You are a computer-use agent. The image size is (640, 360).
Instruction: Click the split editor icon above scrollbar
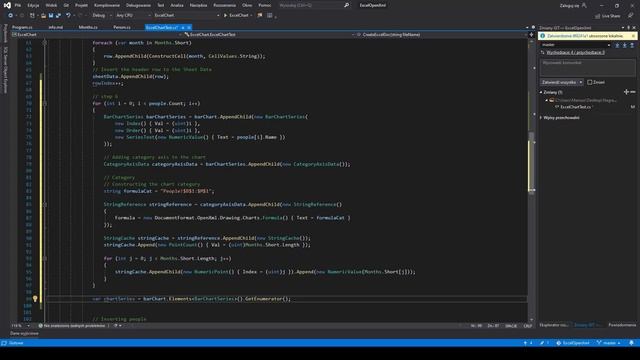531,35
